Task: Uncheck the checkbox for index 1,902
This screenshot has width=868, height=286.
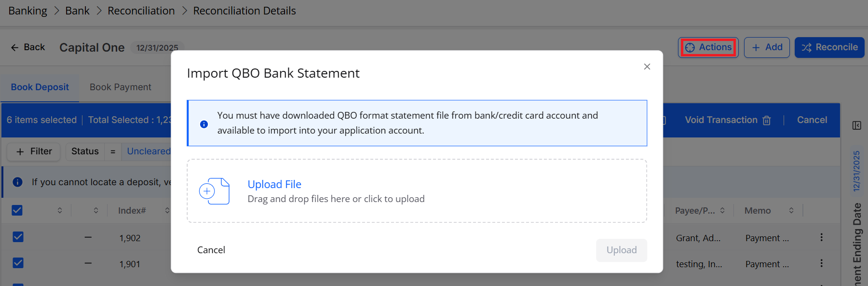Action: 18,237
